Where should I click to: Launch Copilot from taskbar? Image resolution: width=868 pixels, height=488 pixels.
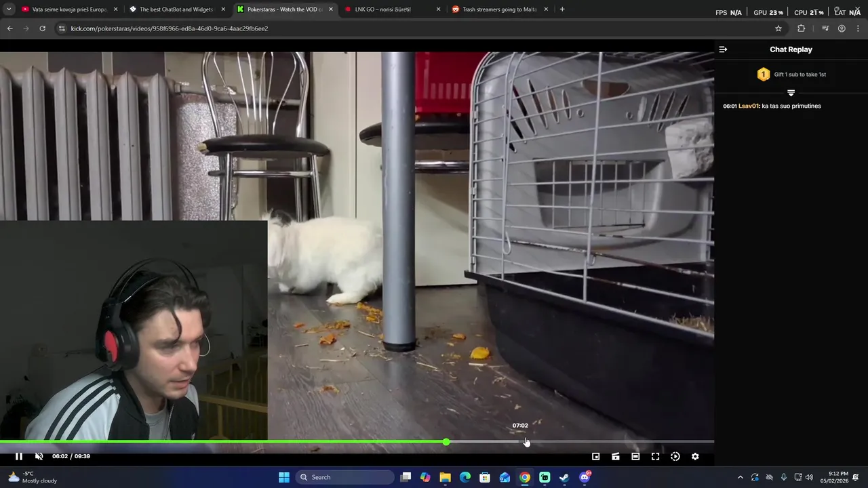click(x=425, y=477)
